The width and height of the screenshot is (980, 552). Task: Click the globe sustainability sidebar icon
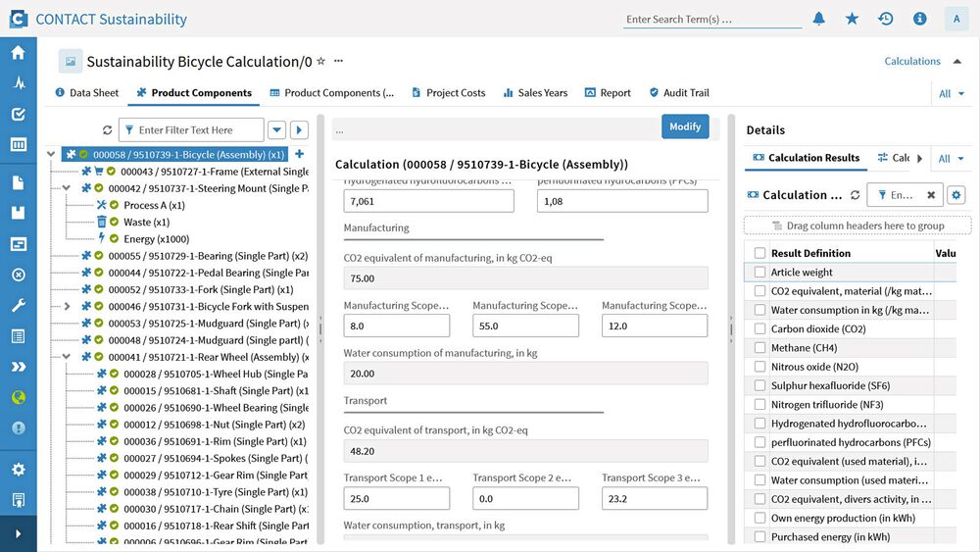tap(18, 397)
